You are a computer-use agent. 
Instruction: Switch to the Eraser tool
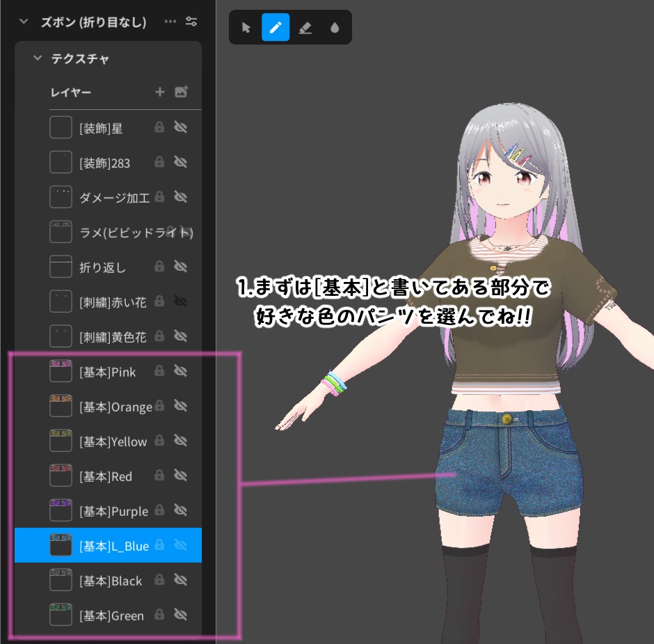click(x=305, y=27)
